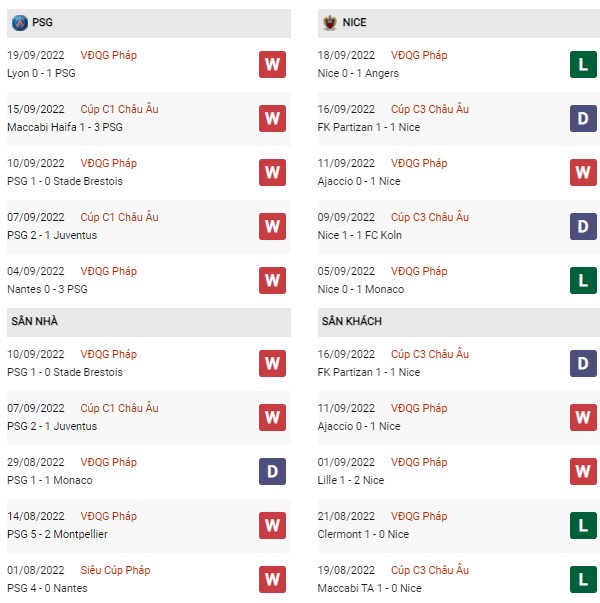Screen dimensions: 600x603
Task: Click the W badge for Lyon 0-1 PSG
Action: coord(272,64)
